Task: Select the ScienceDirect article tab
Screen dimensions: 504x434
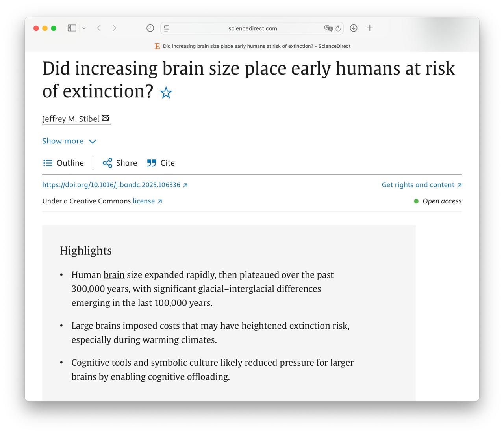Action: tap(252, 46)
